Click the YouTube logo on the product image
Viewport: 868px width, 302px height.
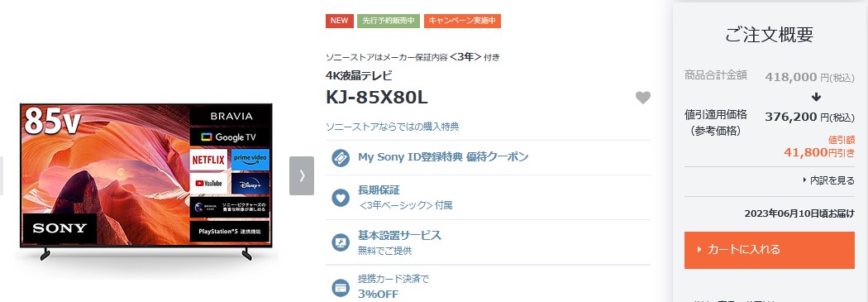coord(208,184)
